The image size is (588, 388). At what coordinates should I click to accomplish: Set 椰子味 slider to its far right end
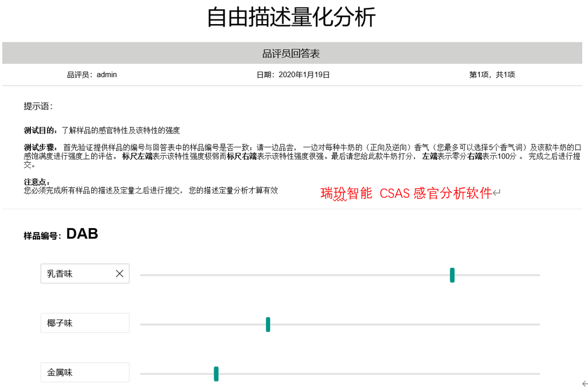(539, 325)
